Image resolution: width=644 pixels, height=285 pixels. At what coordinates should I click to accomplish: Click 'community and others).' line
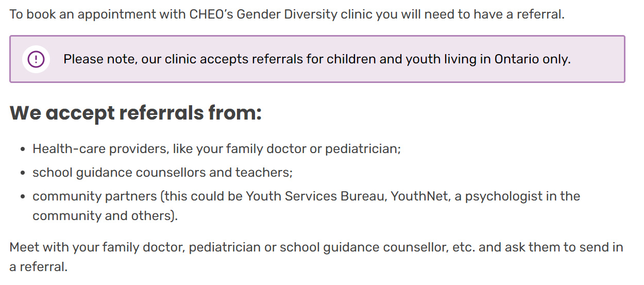tap(105, 215)
